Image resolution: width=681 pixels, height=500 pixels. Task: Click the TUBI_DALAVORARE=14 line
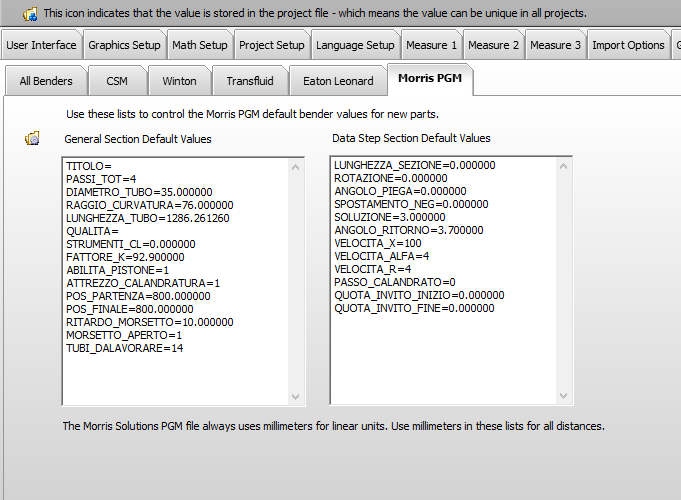124,349
